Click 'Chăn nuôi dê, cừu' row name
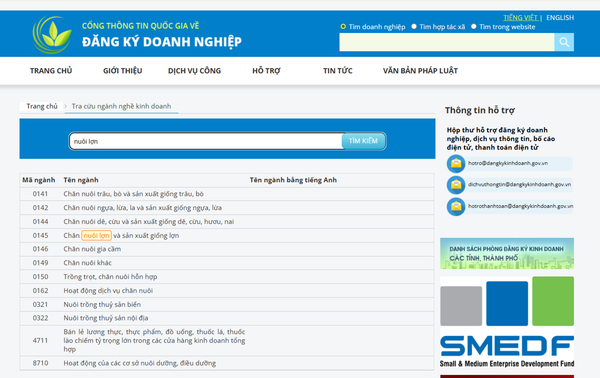The image size is (600, 378). point(148,222)
